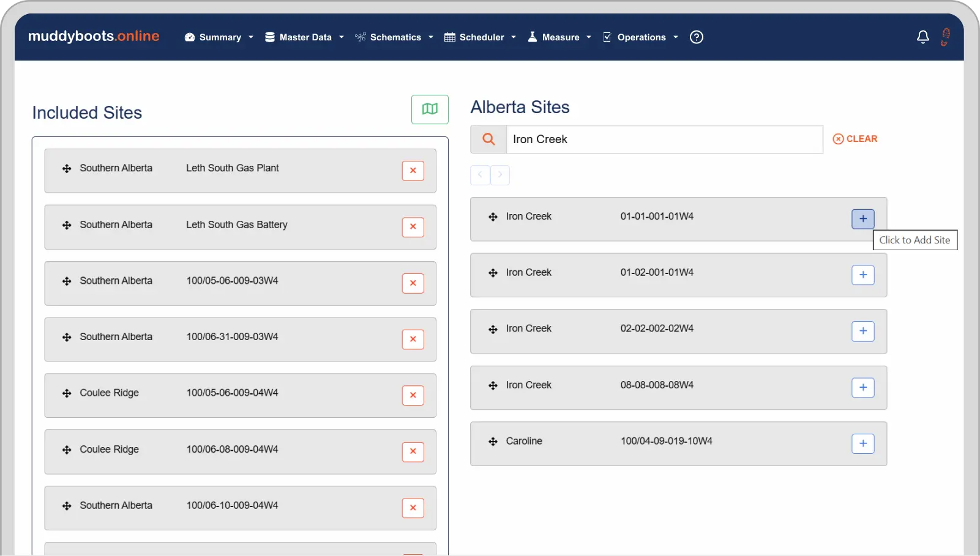
Task: Open the Operations menu
Action: pyautogui.click(x=640, y=37)
